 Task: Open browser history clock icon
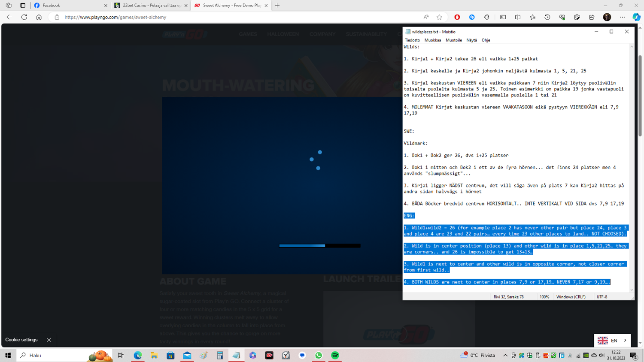[x=547, y=17]
